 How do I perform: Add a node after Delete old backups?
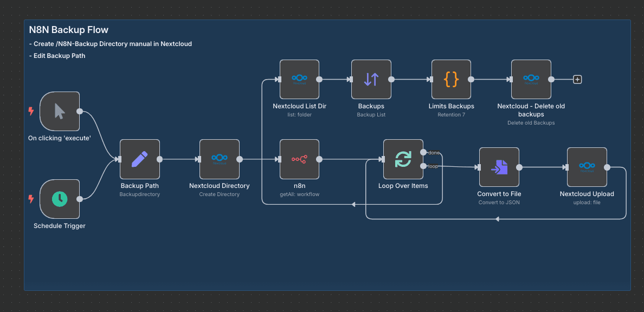click(x=577, y=80)
